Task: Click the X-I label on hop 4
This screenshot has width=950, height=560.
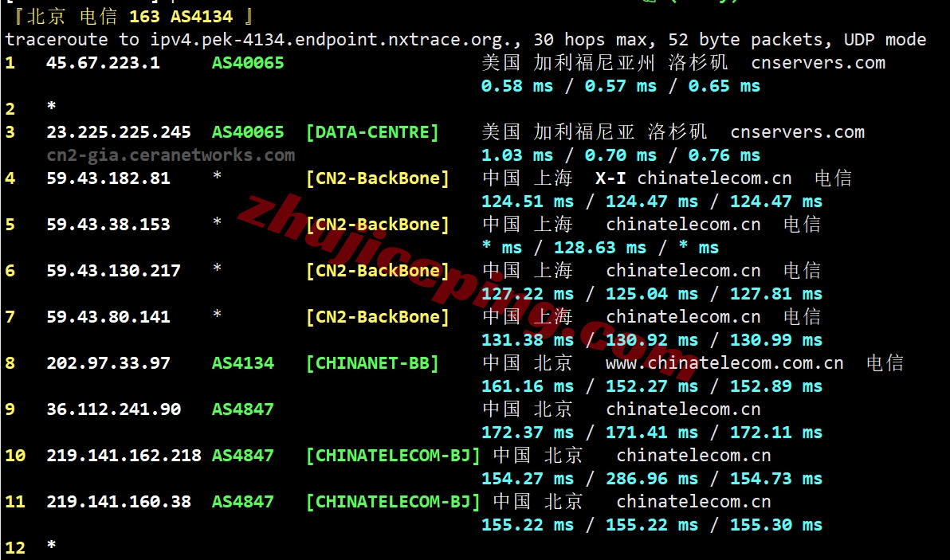Action: (610, 178)
